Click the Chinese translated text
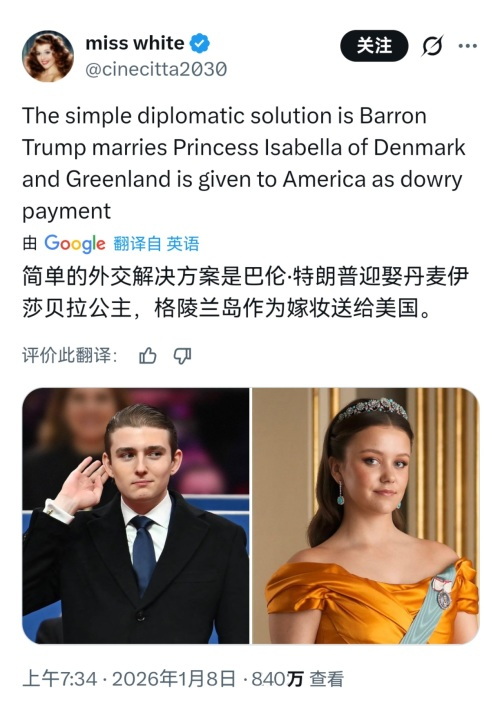 tap(245, 293)
